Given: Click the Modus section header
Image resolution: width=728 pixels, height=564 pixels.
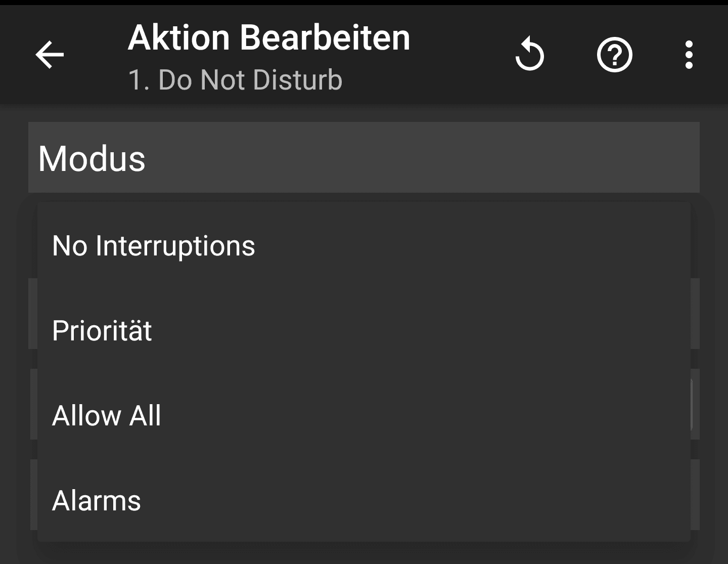Looking at the screenshot, I should pos(364,157).
